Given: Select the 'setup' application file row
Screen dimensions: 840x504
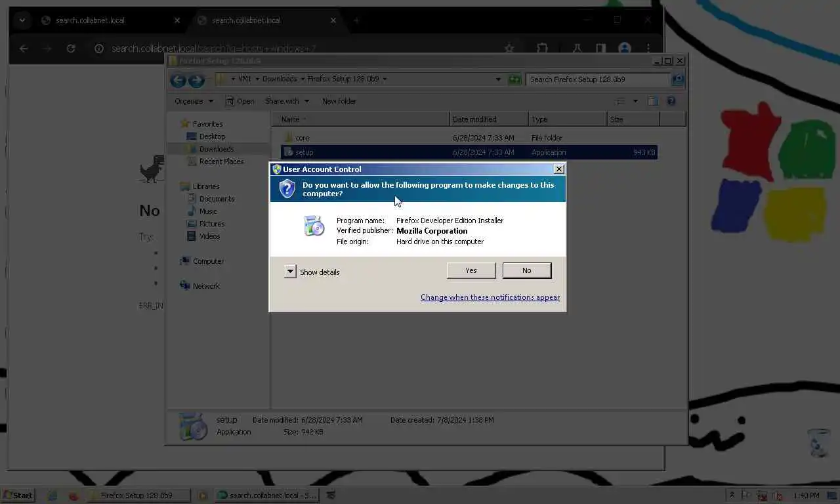Looking at the screenshot, I should click(469, 152).
